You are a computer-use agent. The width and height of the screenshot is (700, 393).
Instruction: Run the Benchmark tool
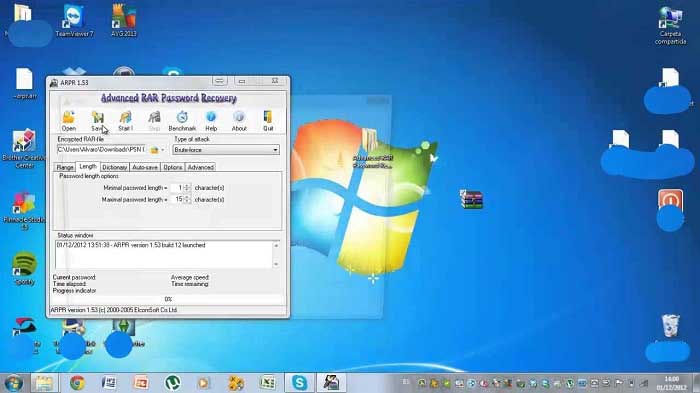tap(182, 121)
